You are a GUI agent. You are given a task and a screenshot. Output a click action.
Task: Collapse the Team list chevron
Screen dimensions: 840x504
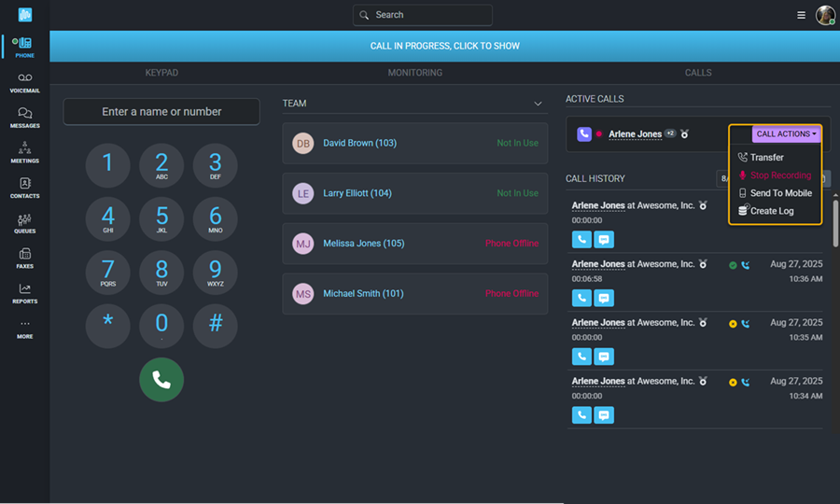click(x=538, y=104)
